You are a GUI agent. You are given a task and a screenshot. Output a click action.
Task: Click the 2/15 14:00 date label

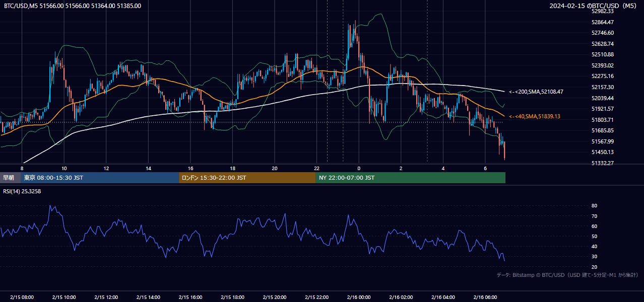tap(149, 297)
